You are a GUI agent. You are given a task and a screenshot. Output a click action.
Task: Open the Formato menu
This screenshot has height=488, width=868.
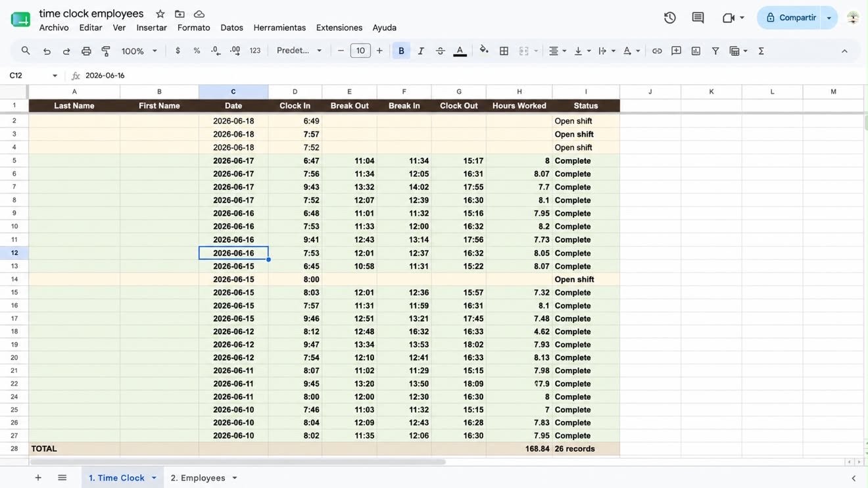tap(194, 28)
